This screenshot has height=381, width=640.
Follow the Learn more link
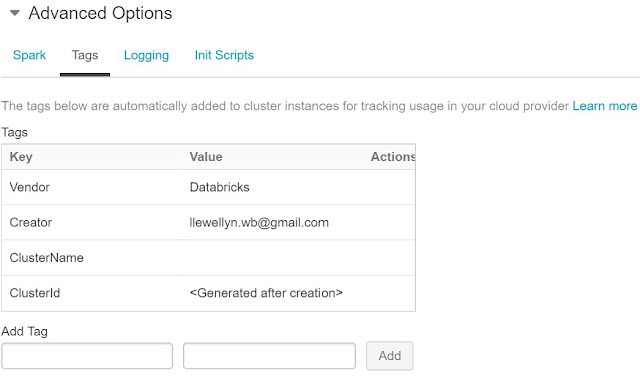pyautogui.click(x=604, y=106)
